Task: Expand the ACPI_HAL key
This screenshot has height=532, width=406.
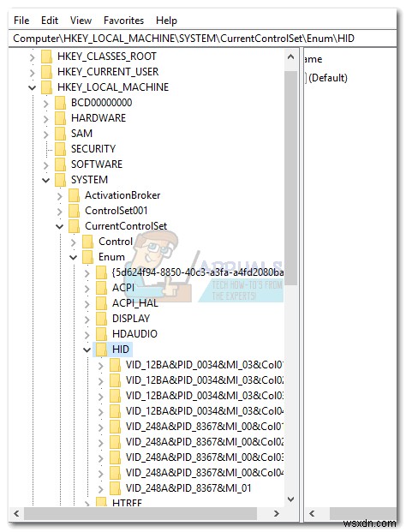Action: [87, 303]
